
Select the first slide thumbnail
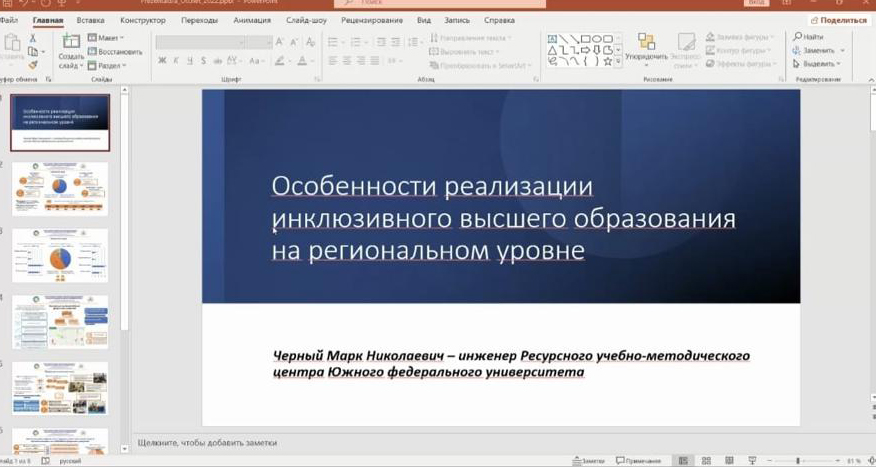pyautogui.click(x=60, y=122)
